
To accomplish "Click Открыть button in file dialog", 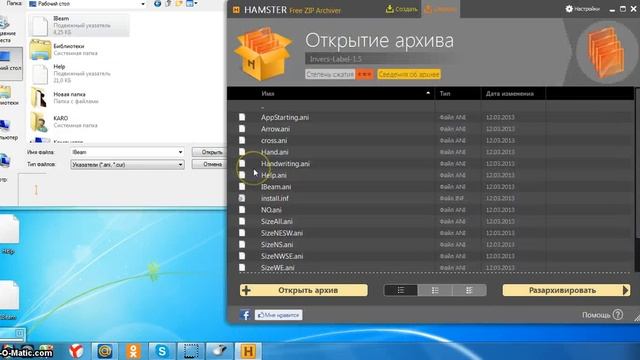I will point(209,152).
